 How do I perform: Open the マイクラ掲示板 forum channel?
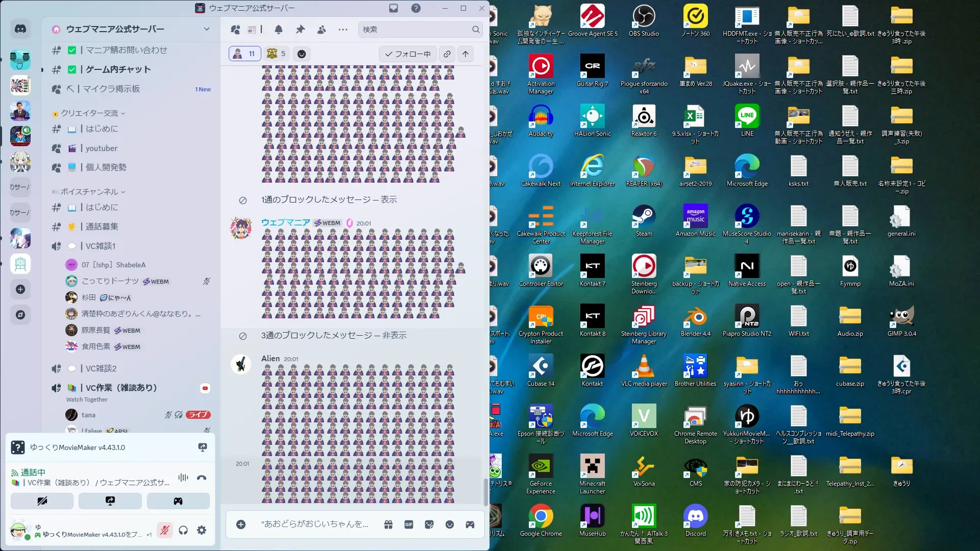click(111, 89)
